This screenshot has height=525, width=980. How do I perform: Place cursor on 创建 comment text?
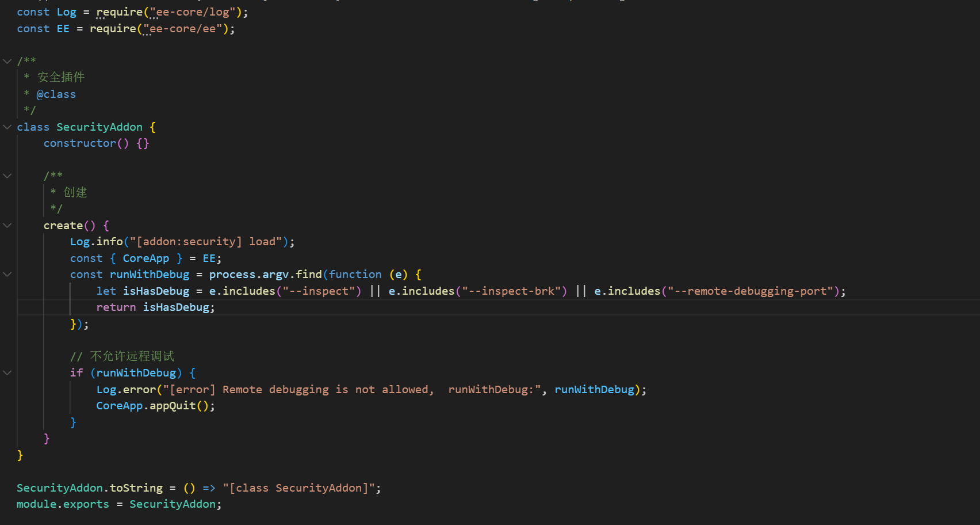[x=75, y=192]
